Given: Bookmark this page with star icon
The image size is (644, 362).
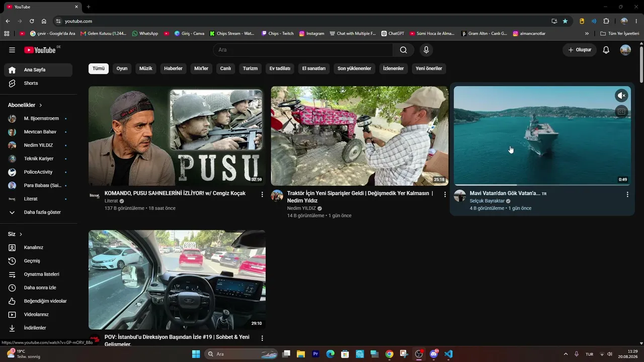Looking at the screenshot, I should point(565,21).
